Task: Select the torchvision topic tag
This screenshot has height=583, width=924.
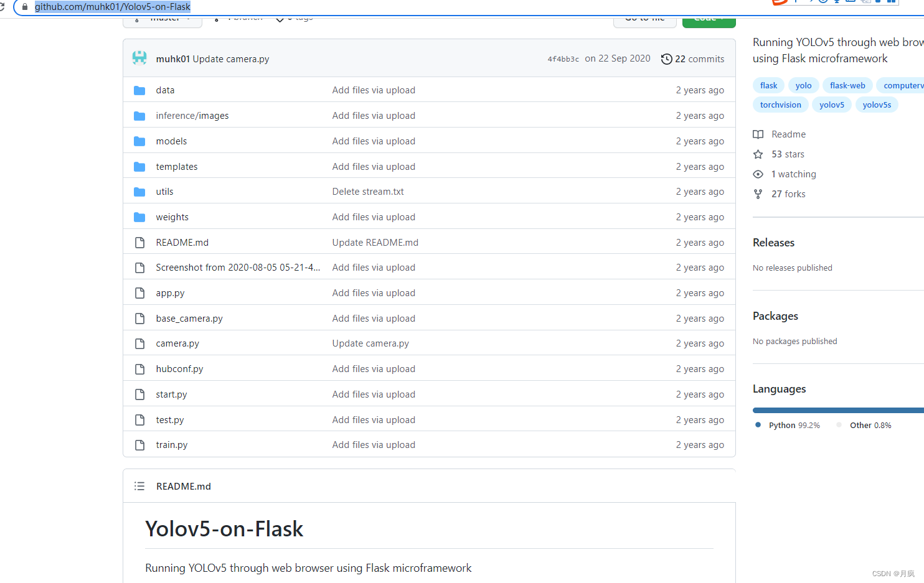Action: click(x=781, y=105)
